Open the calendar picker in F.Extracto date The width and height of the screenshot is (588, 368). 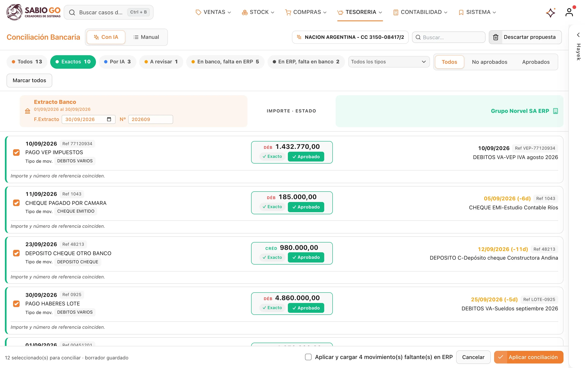(x=109, y=119)
